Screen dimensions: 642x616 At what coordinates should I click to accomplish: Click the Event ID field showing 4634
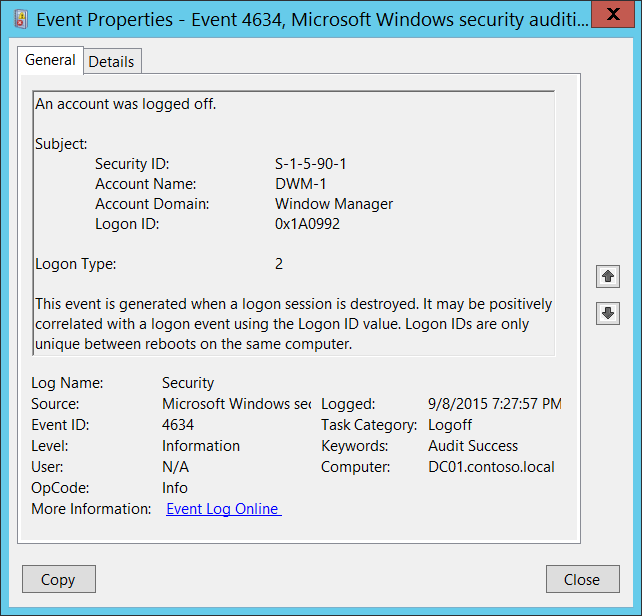[178, 425]
